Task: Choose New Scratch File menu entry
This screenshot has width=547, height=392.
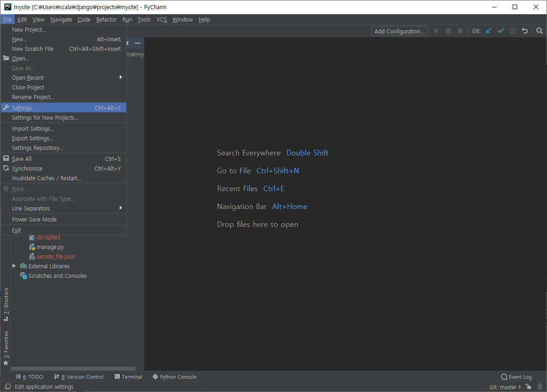Action: 63,49
